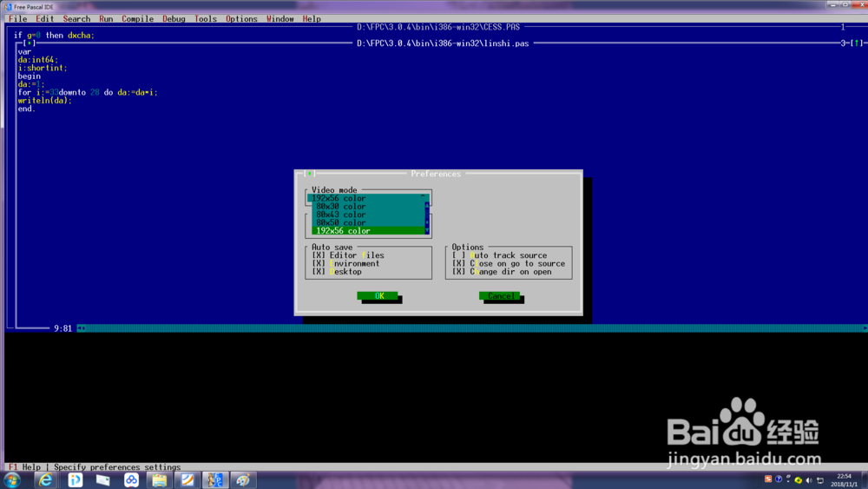Viewport: 868px width, 489px height.
Task: Open the File menu
Action: [17, 19]
